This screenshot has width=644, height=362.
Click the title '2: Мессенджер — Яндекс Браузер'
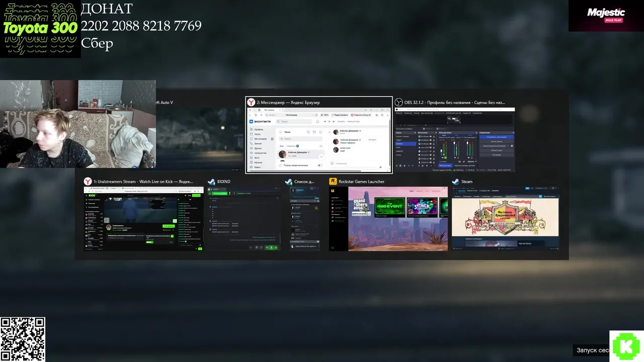[x=288, y=103]
